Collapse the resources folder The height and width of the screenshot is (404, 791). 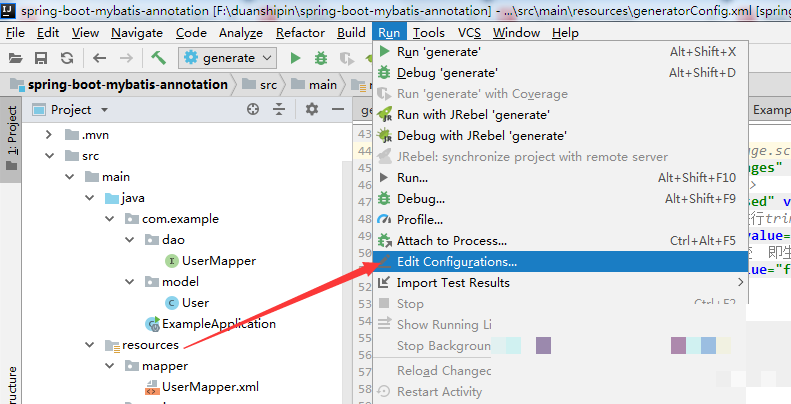(x=89, y=345)
